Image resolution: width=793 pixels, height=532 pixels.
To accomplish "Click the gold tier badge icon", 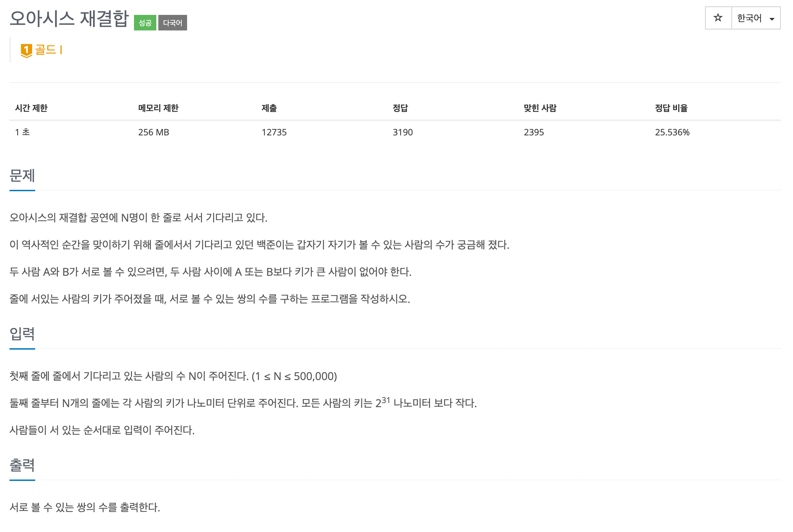I will [26, 50].
